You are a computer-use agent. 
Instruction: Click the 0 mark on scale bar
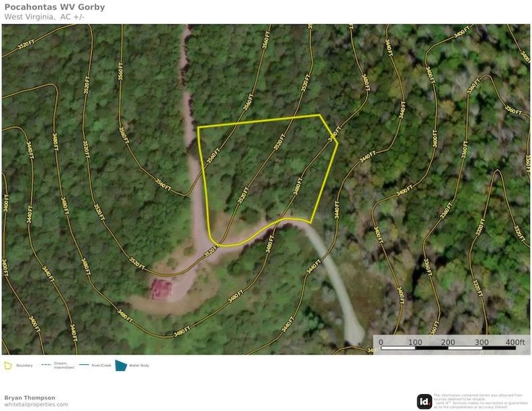(383, 342)
